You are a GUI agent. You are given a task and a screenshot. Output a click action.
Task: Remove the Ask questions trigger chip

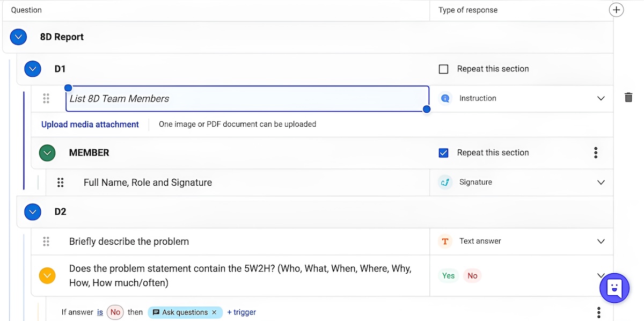pyautogui.click(x=214, y=312)
